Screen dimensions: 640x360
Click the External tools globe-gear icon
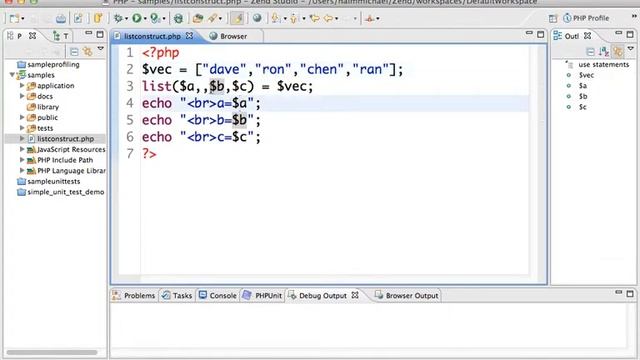[178, 18]
